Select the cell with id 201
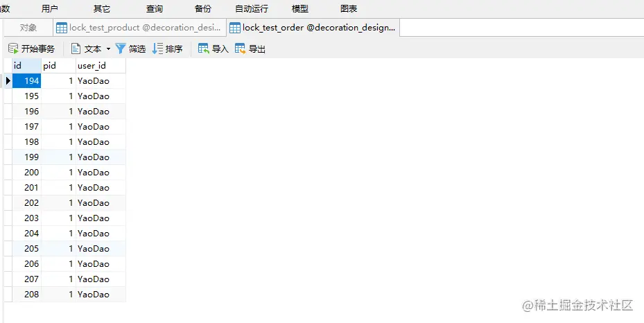 tap(27, 188)
